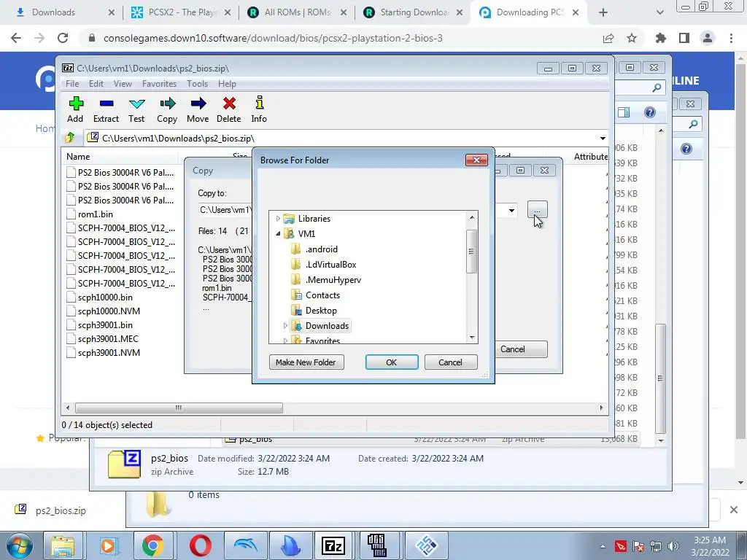Open the 7-Zip address path dropdown

[x=603, y=138]
